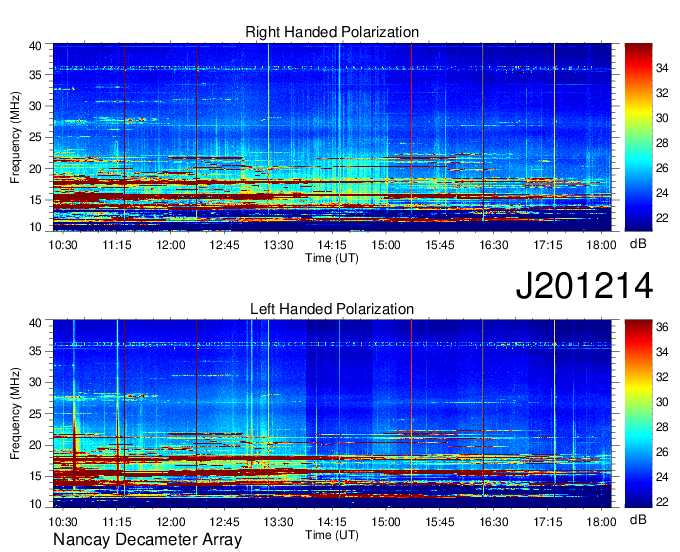Click the "34" tick on the upper colorbar
The width and height of the screenshot is (680, 552).
[x=662, y=68]
